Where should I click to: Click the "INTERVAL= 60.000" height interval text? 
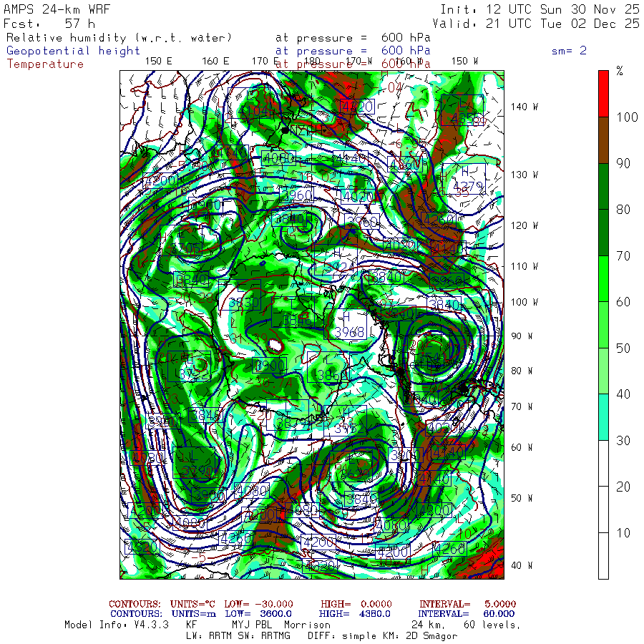point(467,614)
